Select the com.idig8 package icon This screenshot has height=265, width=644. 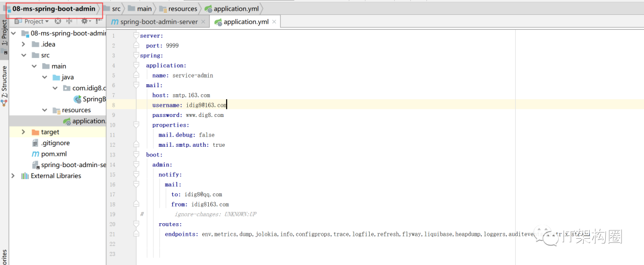click(67, 88)
